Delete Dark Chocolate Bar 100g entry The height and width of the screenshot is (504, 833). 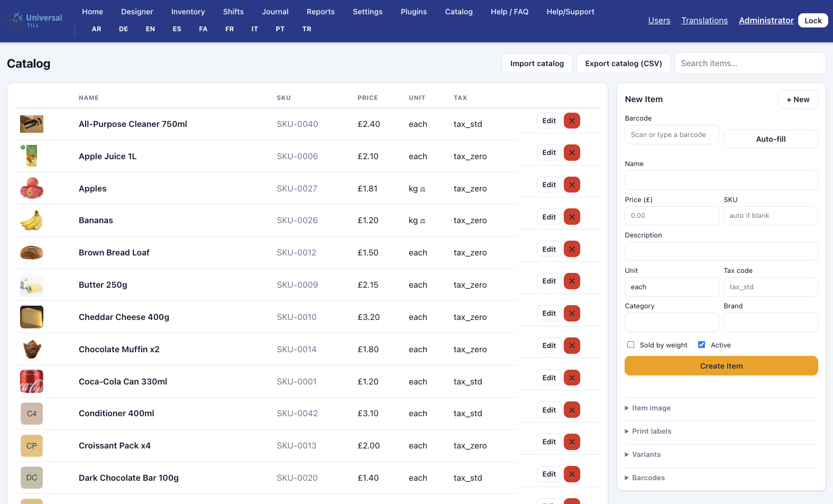572,474
